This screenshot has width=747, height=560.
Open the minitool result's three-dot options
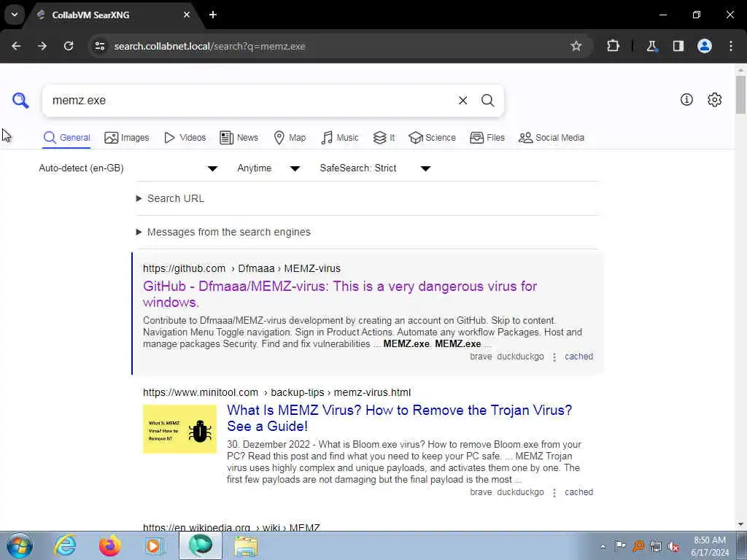(554, 493)
